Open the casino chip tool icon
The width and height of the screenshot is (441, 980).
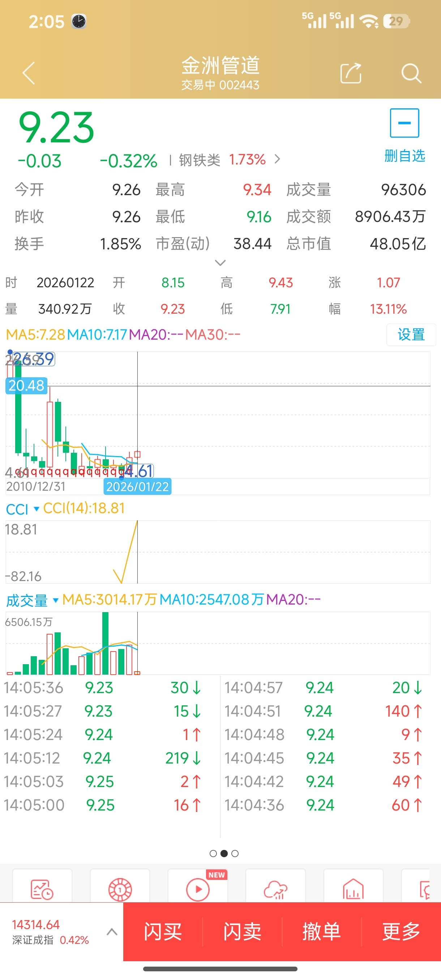[120, 889]
